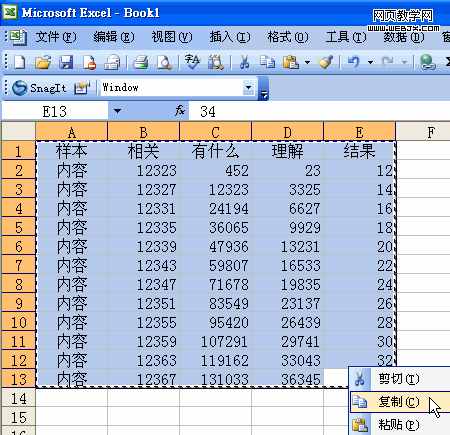Click cell with value 47936
The image size is (450, 435).
click(x=216, y=246)
